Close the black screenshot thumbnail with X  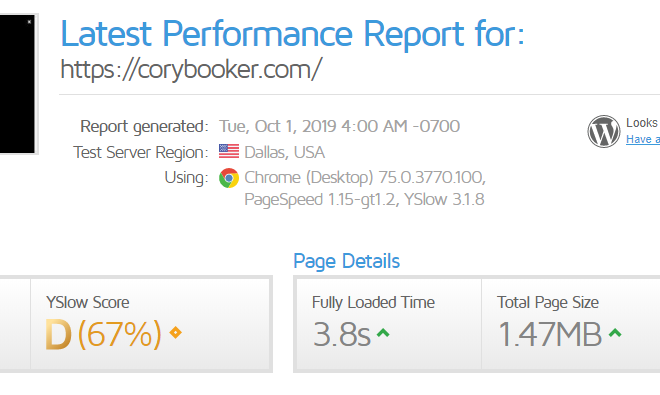click(29, 22)
